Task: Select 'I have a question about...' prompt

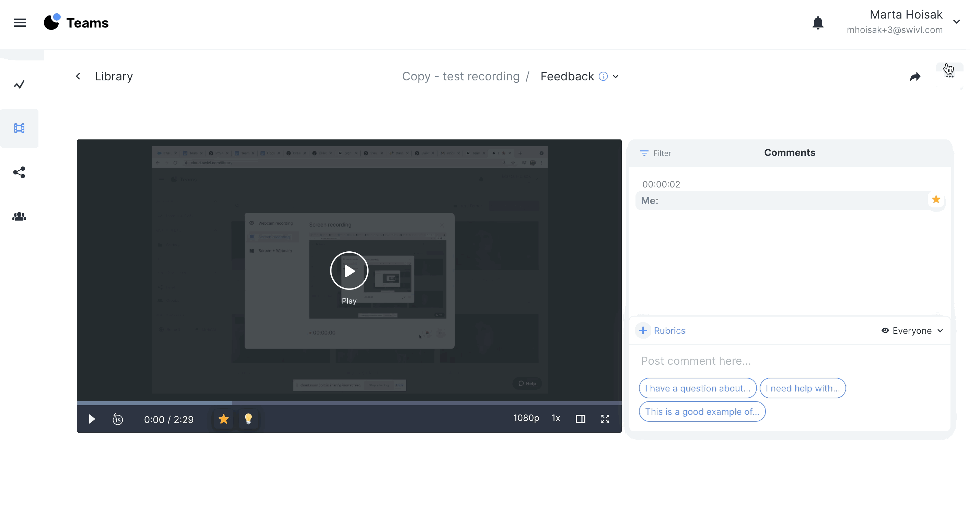Action: tap(697, 388)
